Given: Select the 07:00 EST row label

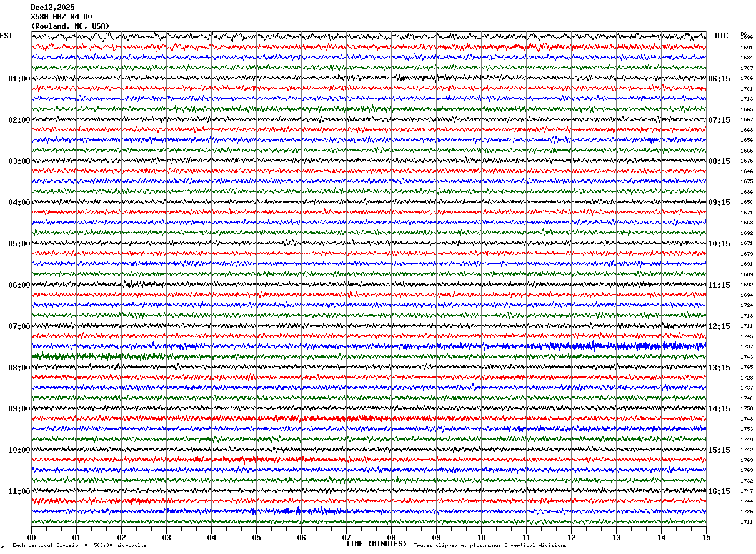Looking at the screenshot, I should [19, 326].
